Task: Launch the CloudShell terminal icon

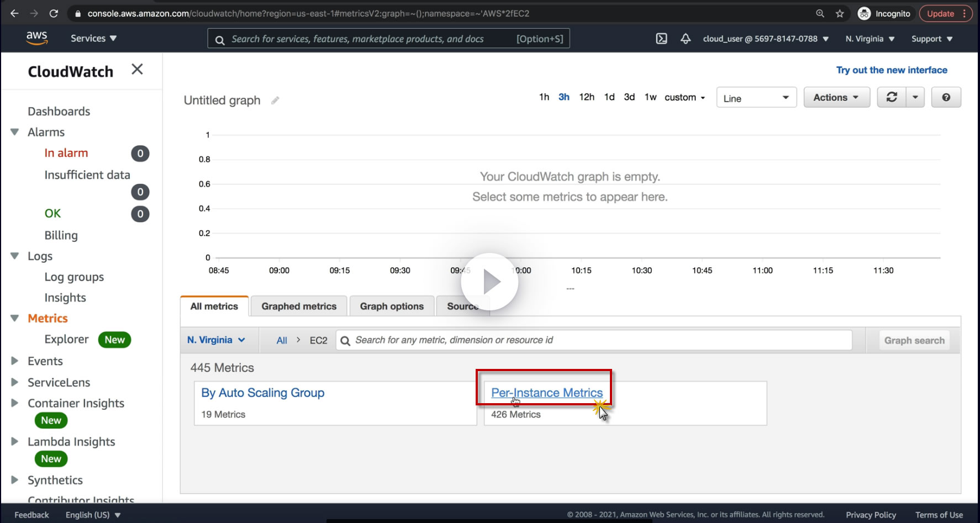Action: [x=661, y=39]
